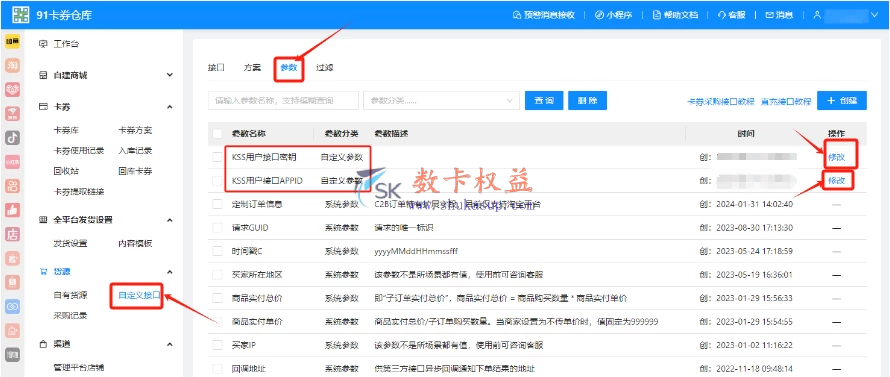890x377 pixels.
Task: Check the KSS用户接口APPID row checkbox
Action: click(x=217, y=181)
